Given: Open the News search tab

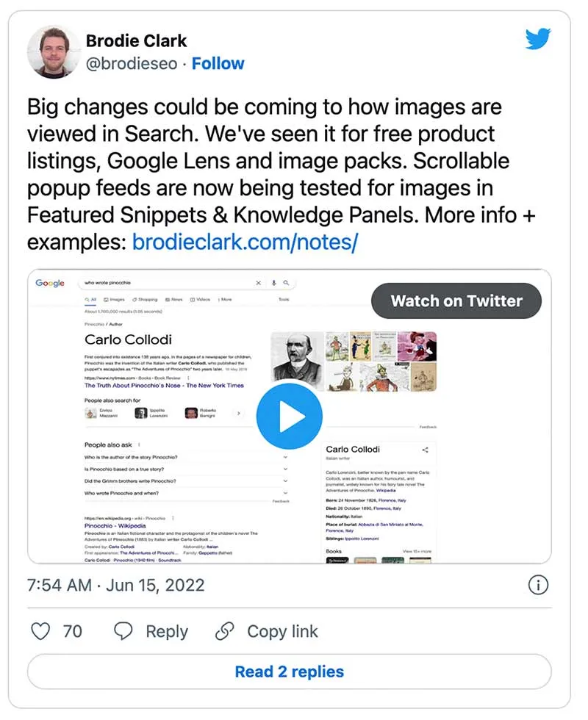Looking at the screenshot, I should point(173,300).
